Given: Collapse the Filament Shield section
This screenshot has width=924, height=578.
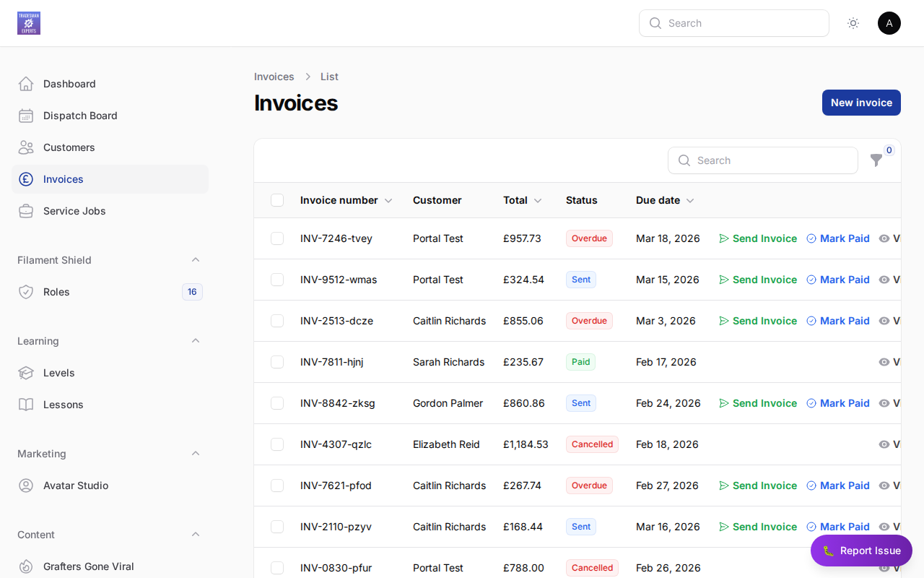Looking at the screenshot, I should [196, 260].
